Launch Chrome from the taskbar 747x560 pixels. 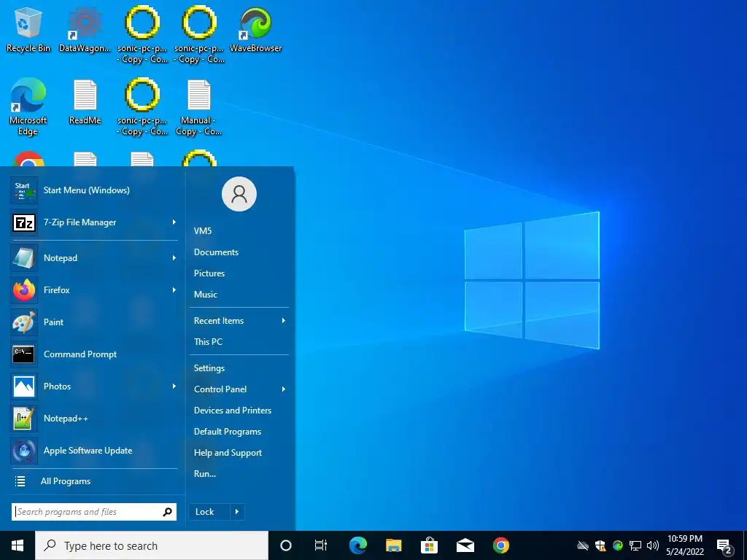500,545
